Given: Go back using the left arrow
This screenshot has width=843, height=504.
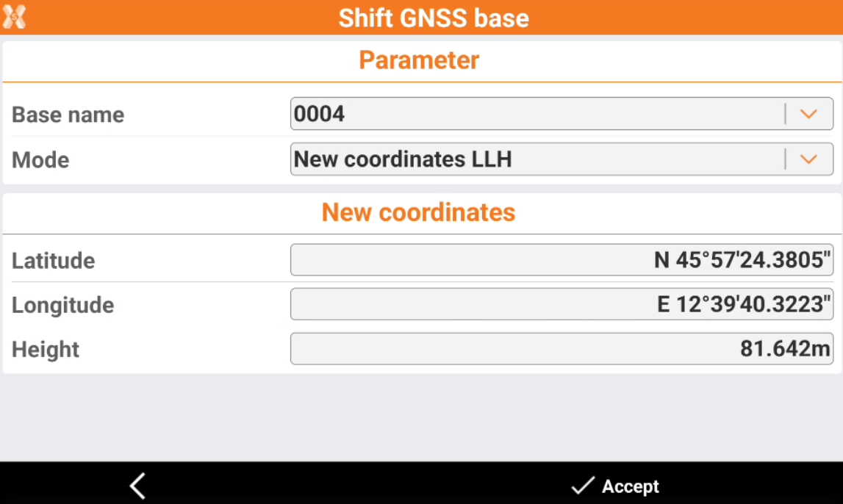Looking at the screenshot, I should 137,486.
